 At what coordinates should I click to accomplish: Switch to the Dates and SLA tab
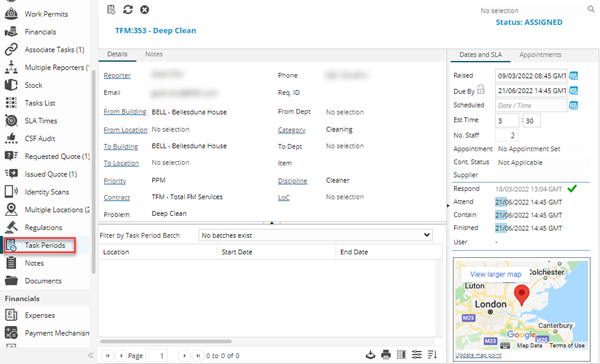point(480,54)
